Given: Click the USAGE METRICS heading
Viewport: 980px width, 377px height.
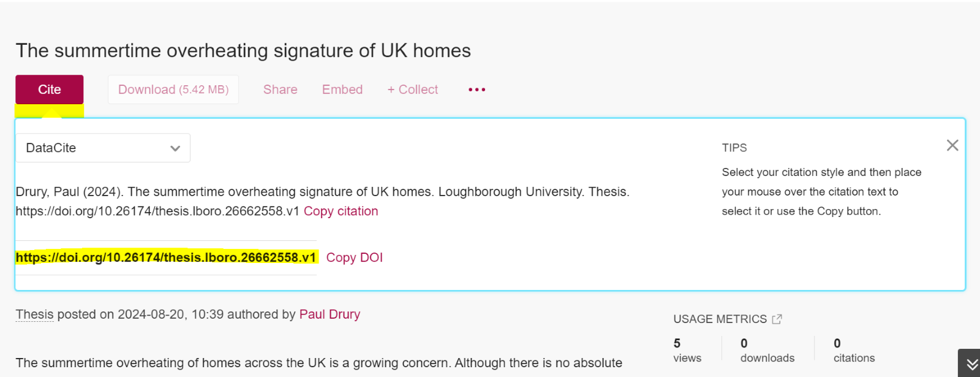Looking at the screenshot, I should (x=720, y=319).
